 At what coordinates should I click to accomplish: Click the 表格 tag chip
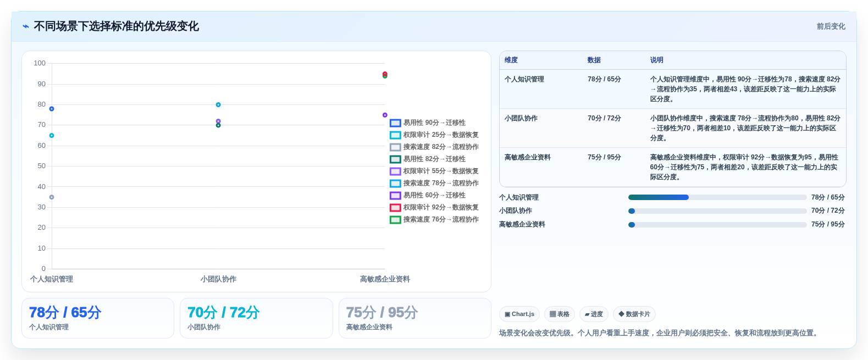tap(560, 314)
